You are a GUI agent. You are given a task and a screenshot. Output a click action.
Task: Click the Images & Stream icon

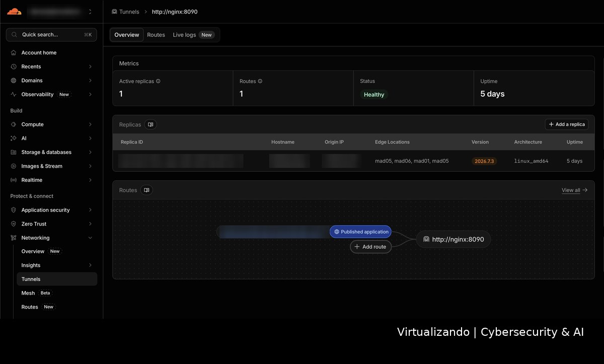(14, 166)
